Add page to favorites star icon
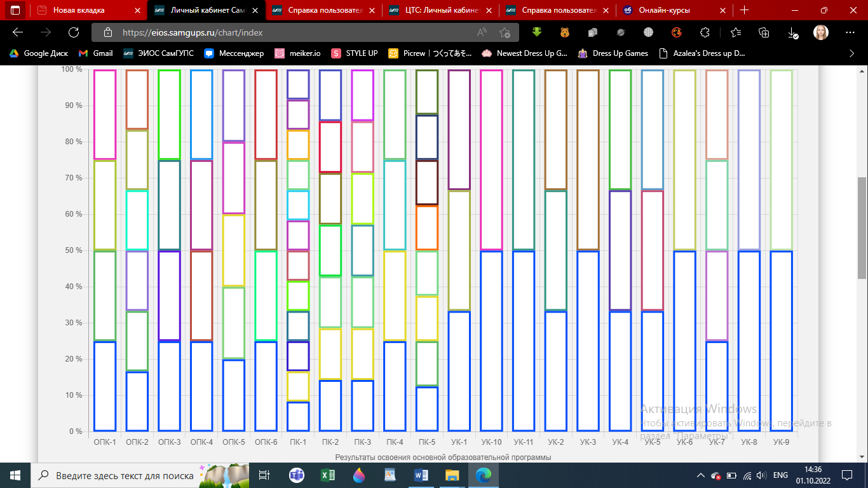This screenshot has height=488, width=868. tap(505, 32)
